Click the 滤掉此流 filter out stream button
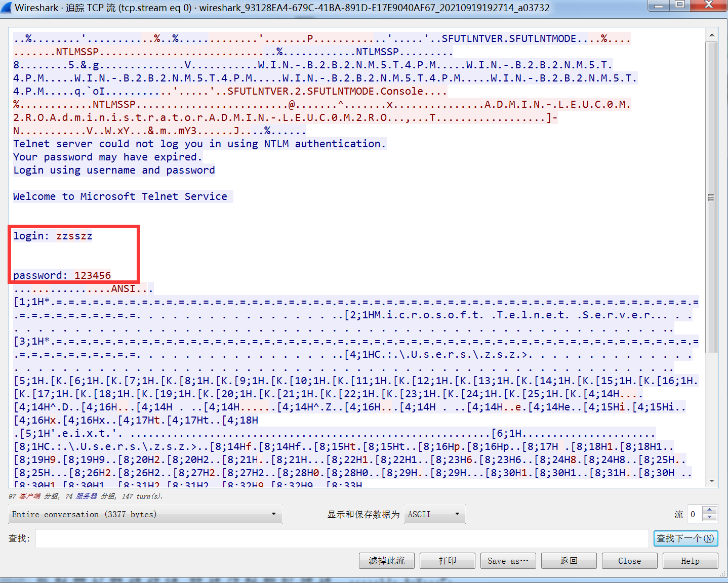The image size is (728, 583). tap(386, 561)
